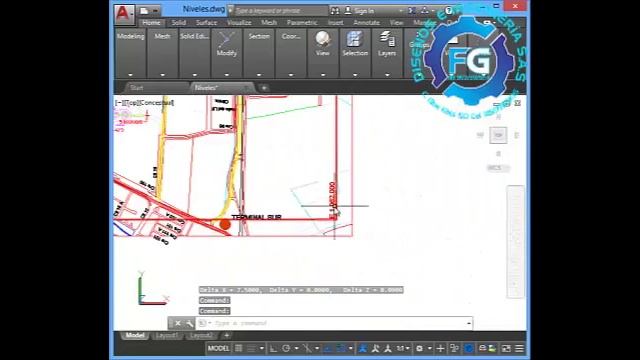This screenshot has width=640, height=360.
Task: Click the E direction on the ViewCube compass
Action: pos(516,135)
